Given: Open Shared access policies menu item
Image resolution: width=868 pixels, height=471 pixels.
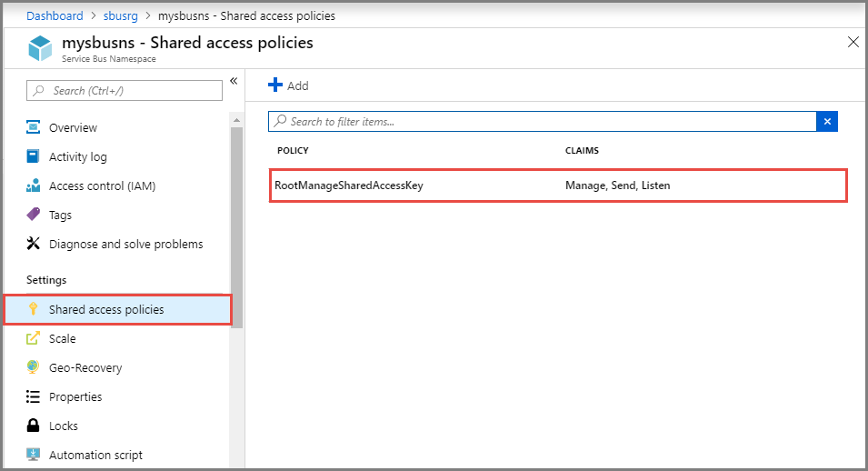Looking at the screenshot, I should [x=106, y=309].
